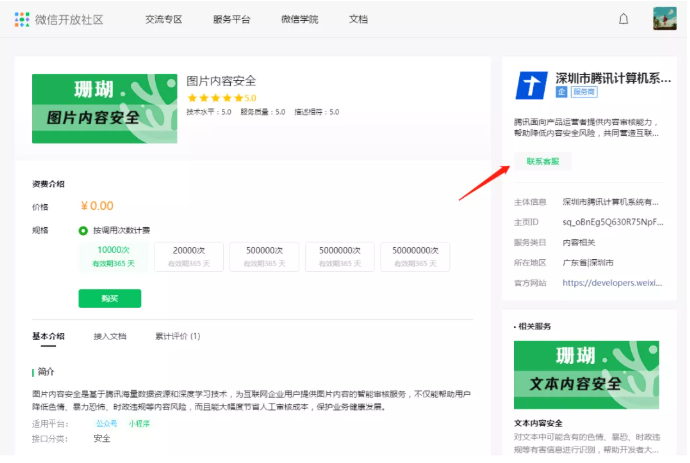
Task: Click the ¥0.00 price value
Action: (x=97, y=206)
